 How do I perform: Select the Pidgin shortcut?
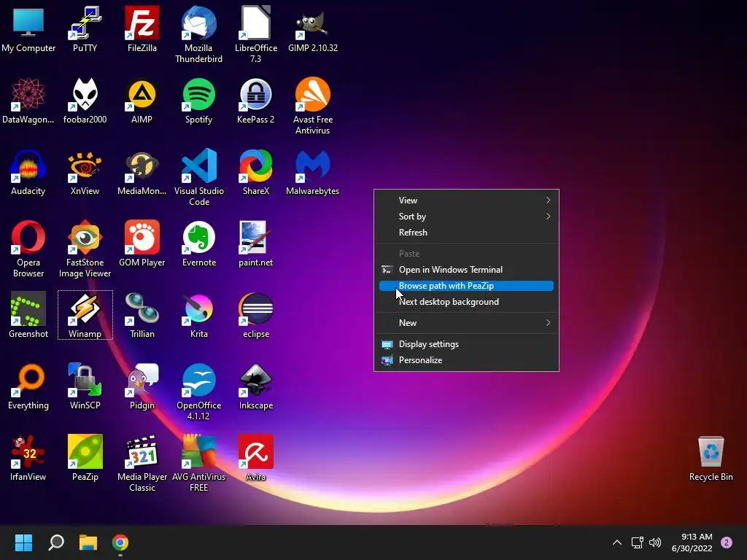click(x=142, y=386)
